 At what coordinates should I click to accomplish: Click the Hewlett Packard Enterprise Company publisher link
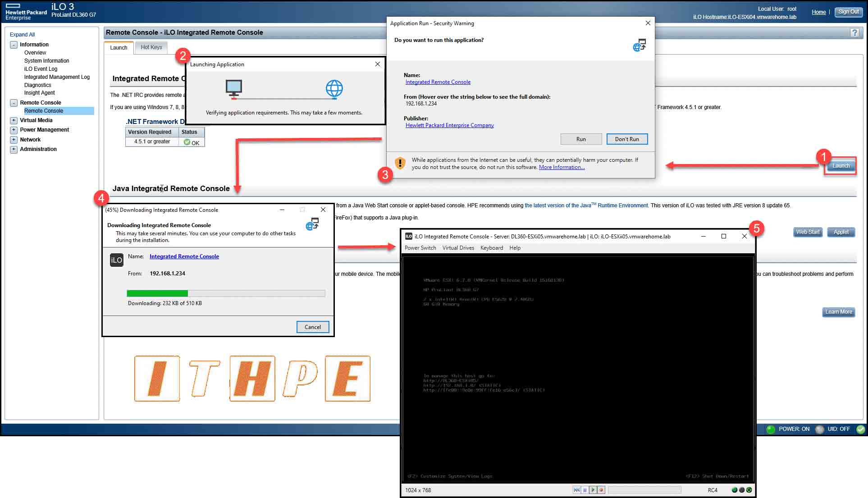click(448, 125)
